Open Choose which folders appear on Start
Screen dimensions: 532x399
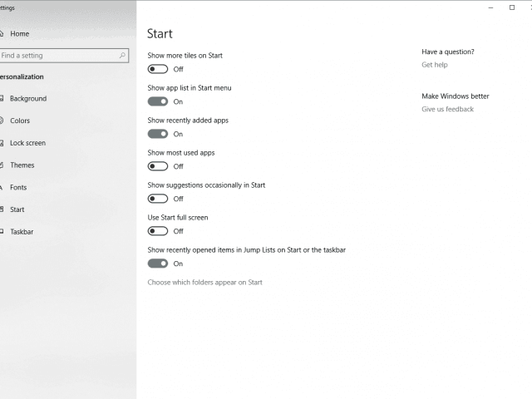coord(205,283)
